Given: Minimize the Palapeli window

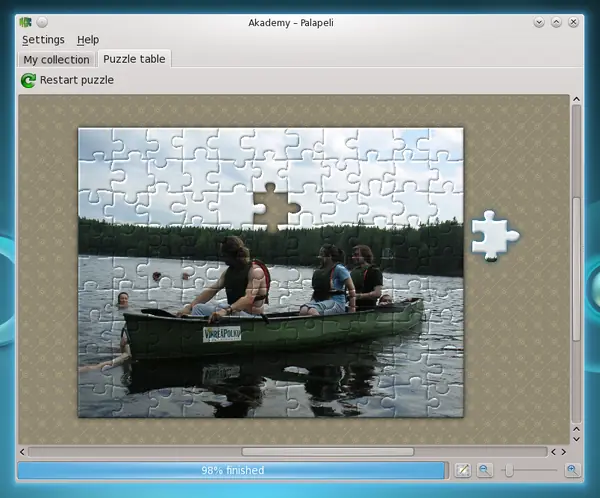Looking at the screenshot, I should click(539, 22).
